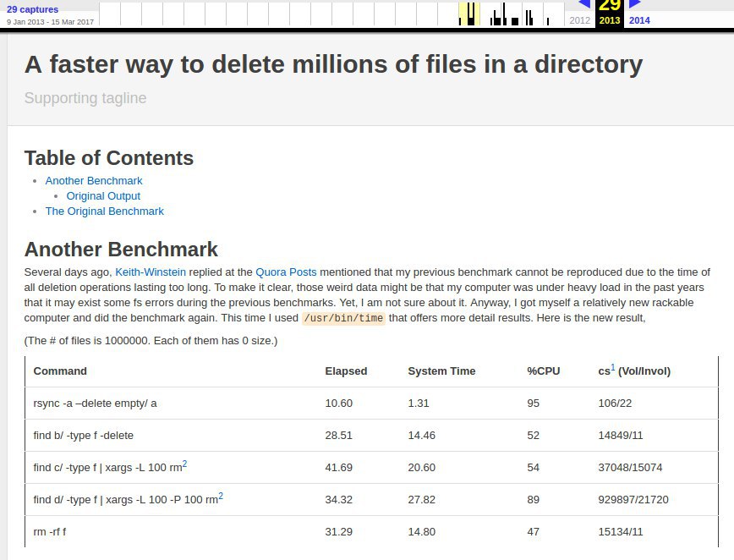This screenshot has width=734, height=560.
Task: Click the highlighted 2013 year label
Action: click(x=610, y=20)
